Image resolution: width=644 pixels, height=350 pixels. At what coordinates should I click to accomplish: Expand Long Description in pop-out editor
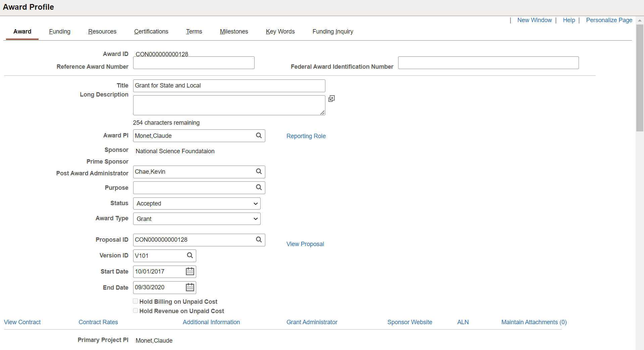point(331,99)
